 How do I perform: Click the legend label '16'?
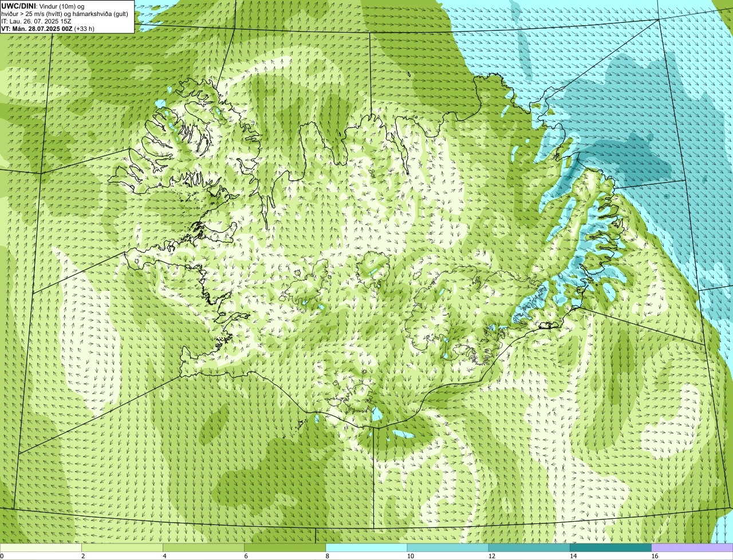click(655, 556)
